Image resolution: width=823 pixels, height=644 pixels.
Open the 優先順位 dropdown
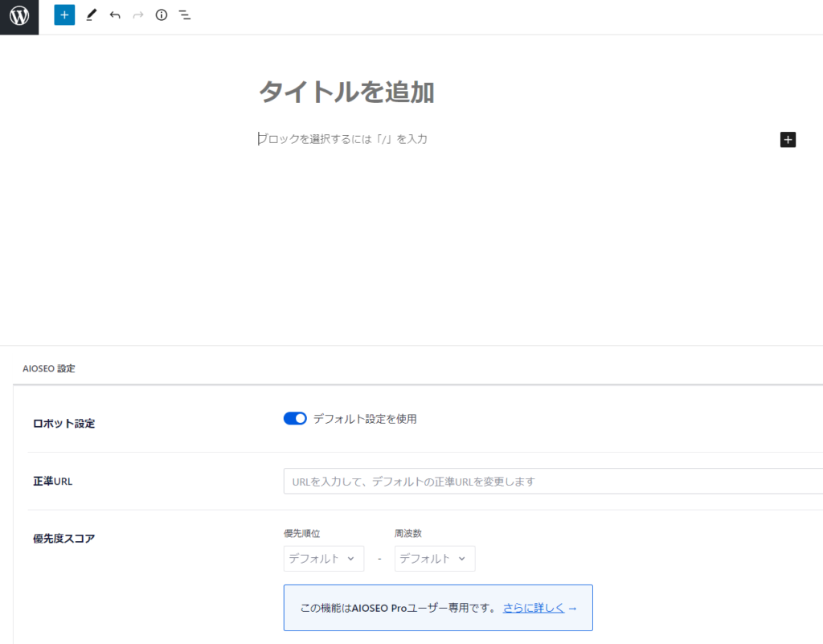(x=323, y=559)
